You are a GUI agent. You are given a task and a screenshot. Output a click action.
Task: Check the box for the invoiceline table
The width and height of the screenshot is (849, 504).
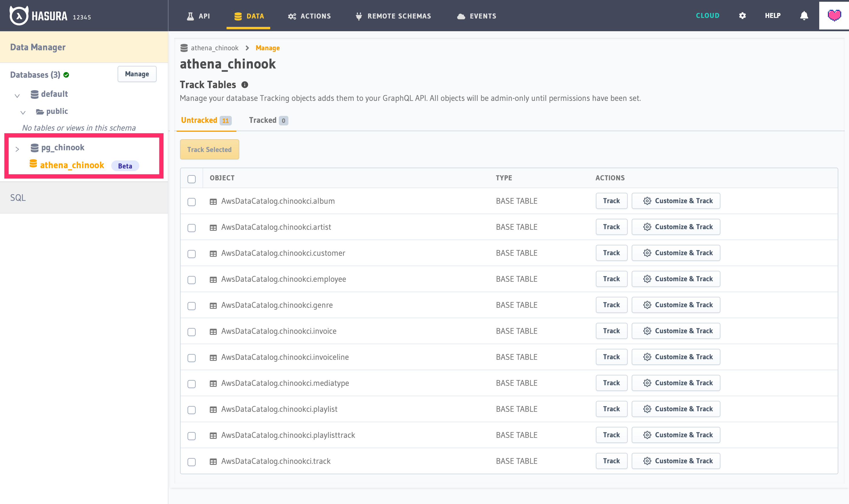[192, 358]
